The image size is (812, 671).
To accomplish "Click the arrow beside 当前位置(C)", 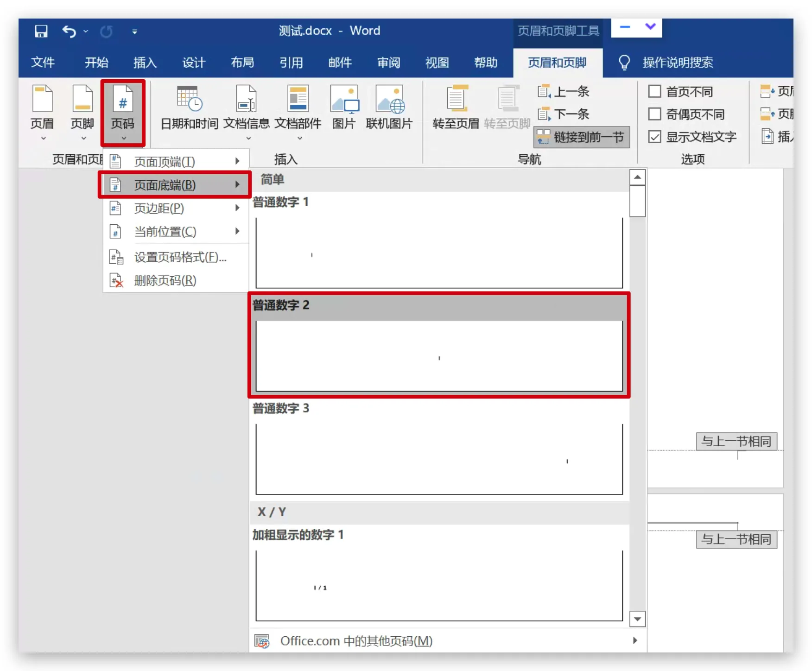I will [237, 231].
